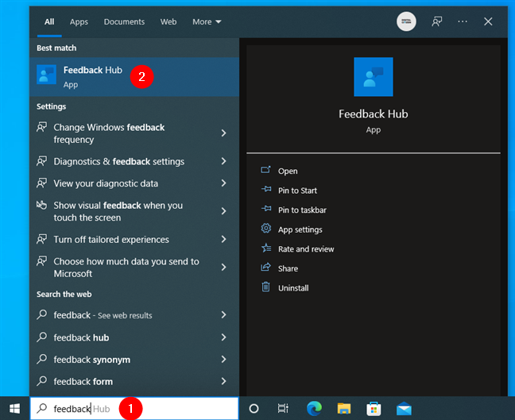Select feedback hub web suggestion
The image size is (515, 420).
coord(134,337)
